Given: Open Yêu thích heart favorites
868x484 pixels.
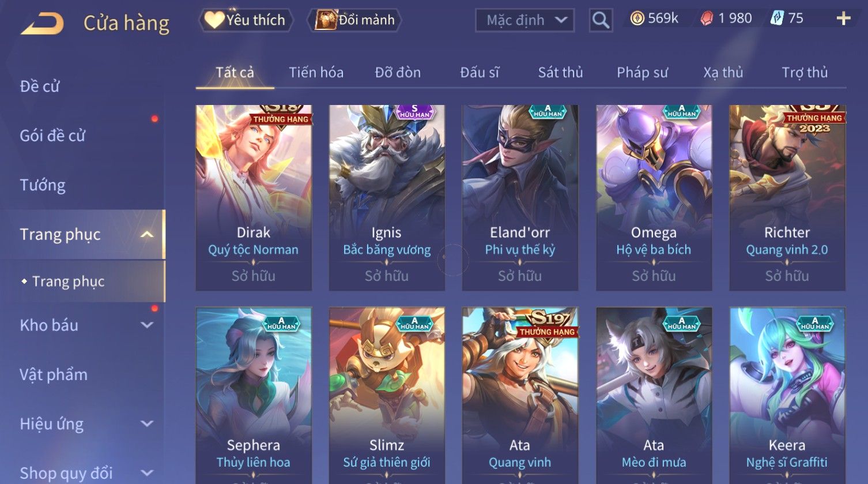Looking at the screenshot, I should click(246, 20).
